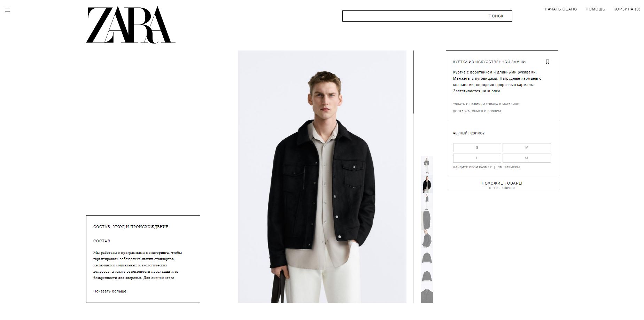Select the first full-body model thumbnail
Screen dimensions: 644x320
(x=427, y=165)
